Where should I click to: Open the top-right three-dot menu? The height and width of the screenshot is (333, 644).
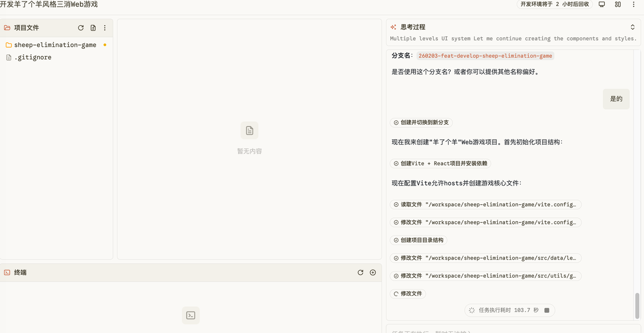pyautogui.click(x=633, y=5)
